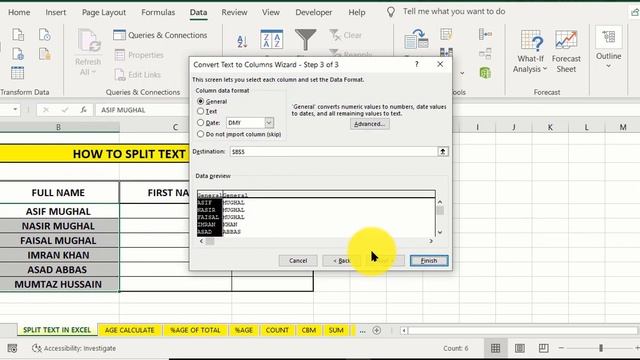The height and width of the screenshot is (360, 640).
Task: Open What-If Analysis menu
Action: [530, 51]
